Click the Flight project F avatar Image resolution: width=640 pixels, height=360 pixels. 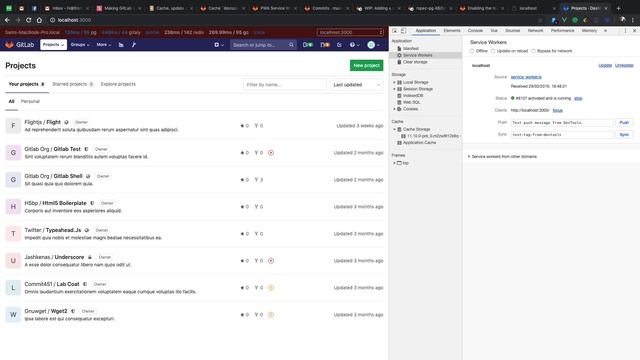coord(13,126)
